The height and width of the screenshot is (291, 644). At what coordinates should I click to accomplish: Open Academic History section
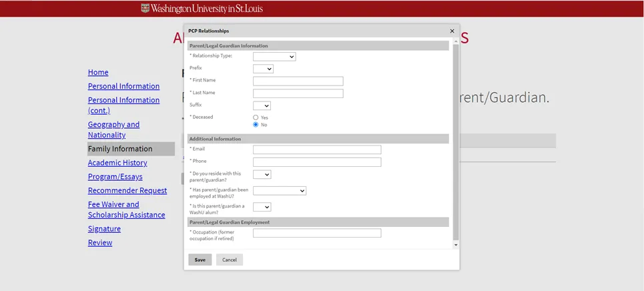(x=117, y=163)
